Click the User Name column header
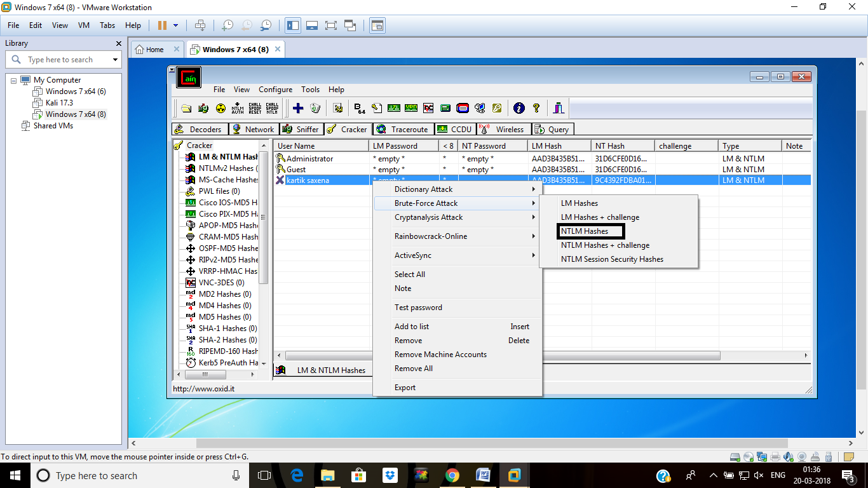The image size is (868, 488). click(321, 146)
